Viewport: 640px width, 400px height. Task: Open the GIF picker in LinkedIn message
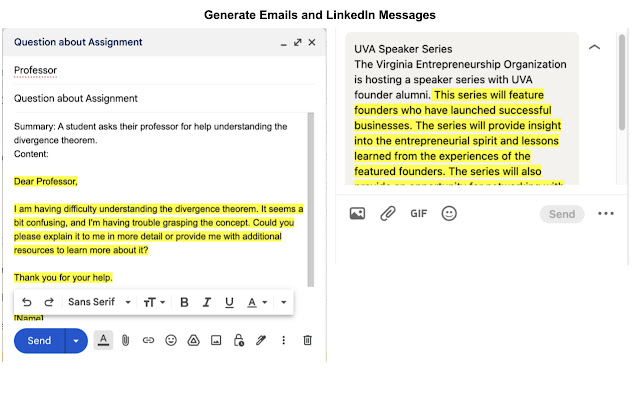coord(419,213)
